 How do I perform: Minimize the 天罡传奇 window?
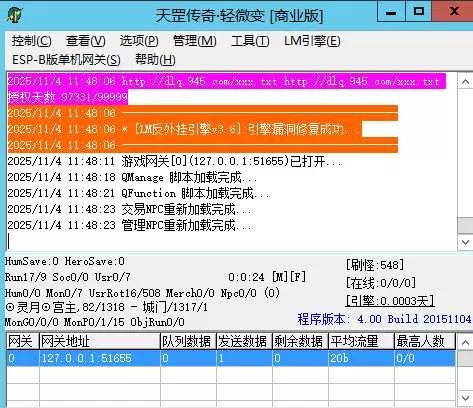[x=391, y=12]
